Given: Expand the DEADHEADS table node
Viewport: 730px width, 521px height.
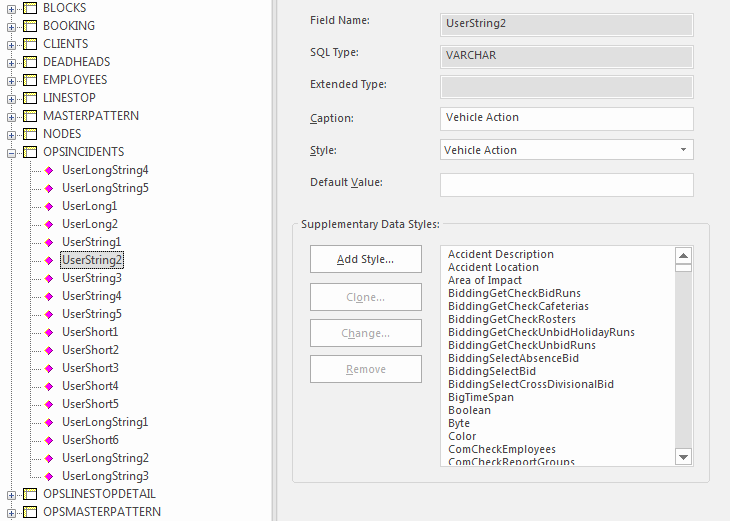Looking at the screenshot, I should point(11,63).
